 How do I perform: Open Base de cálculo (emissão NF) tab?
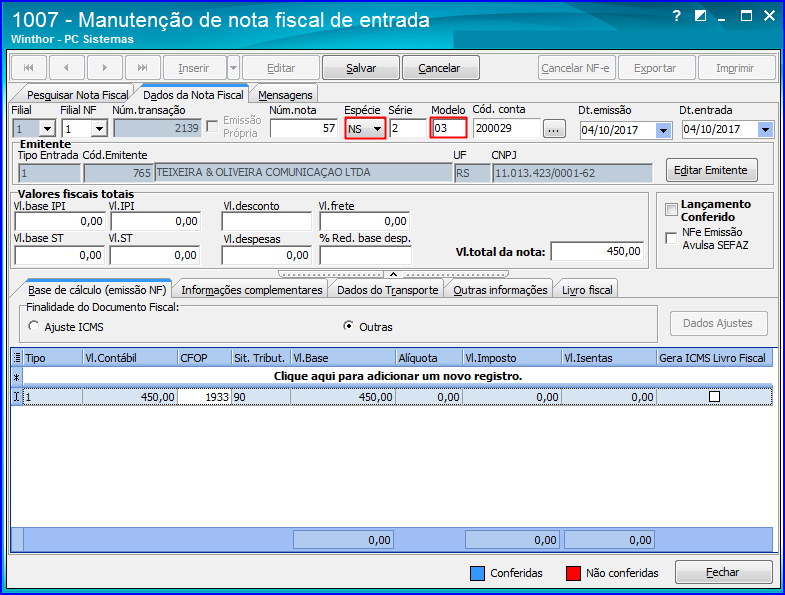(97, 290)
